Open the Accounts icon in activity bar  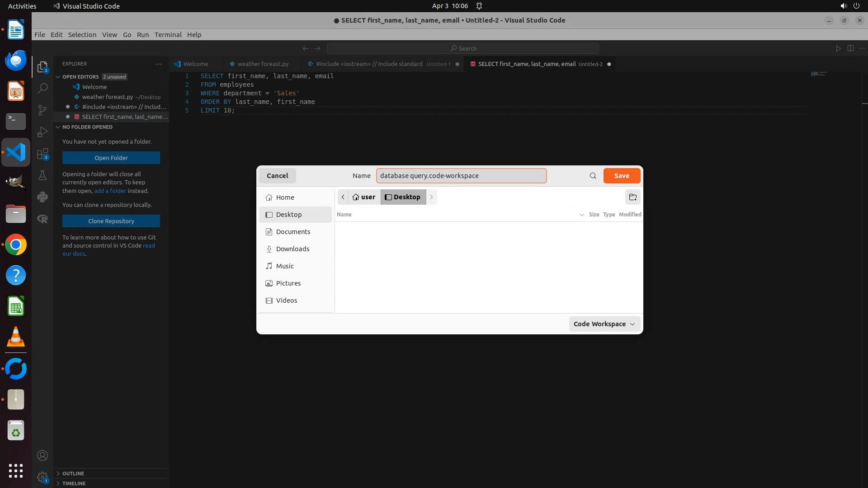click(42, 455)
